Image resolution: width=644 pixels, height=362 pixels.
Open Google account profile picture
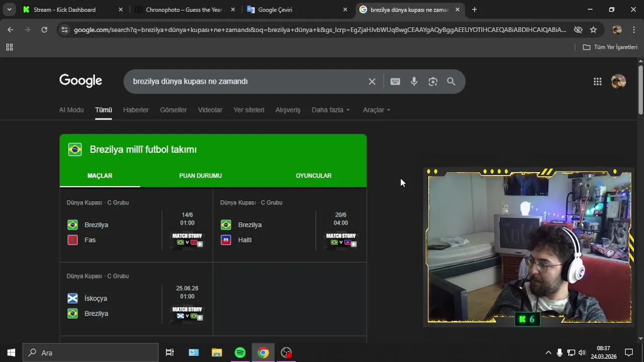pyautogui.click(x=618, y=81)
